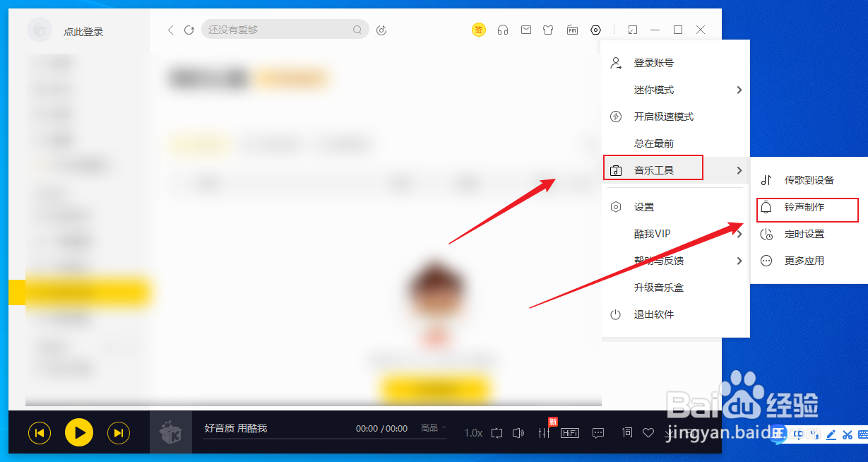This screenshot has height=462, width=868.
Task: Toggle the HiFi mode button
Action: click(570, 432)
